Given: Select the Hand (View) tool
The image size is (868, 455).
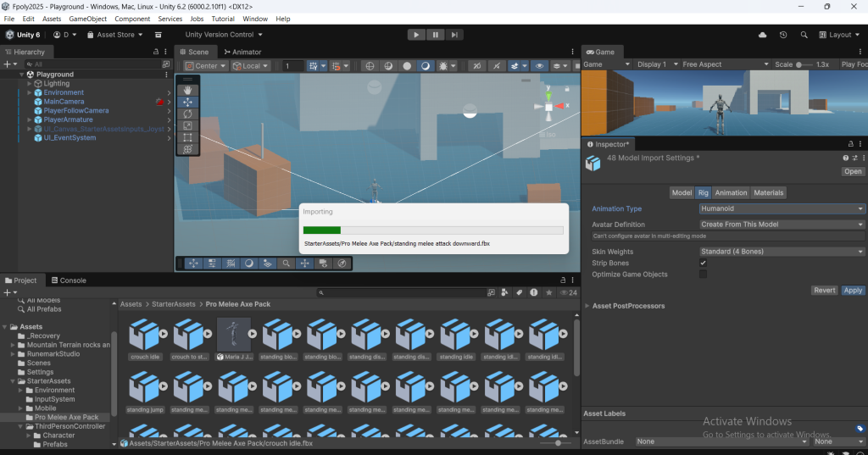Looking at the screenshot, I should [x=187, y=90].
